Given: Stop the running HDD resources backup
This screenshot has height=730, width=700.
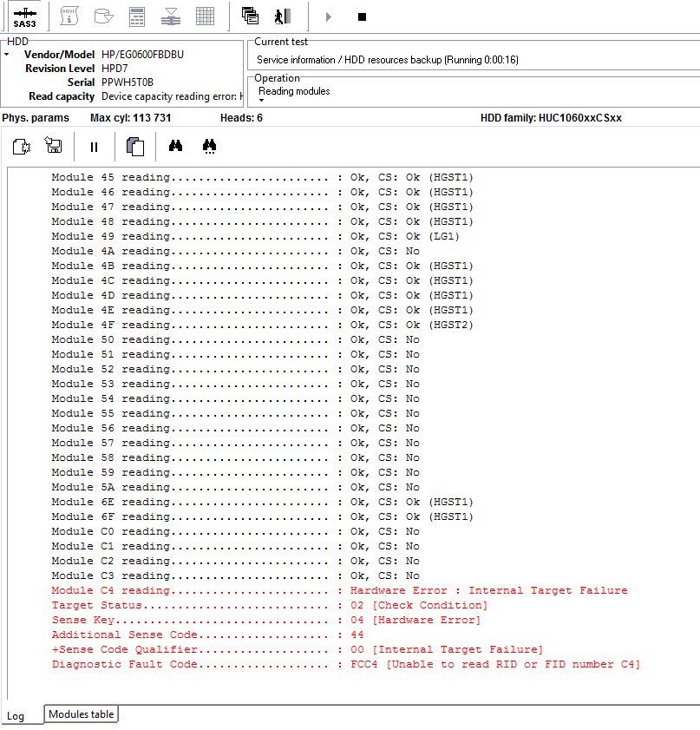Looking at the screenshot, I should [x=363, y=17].
